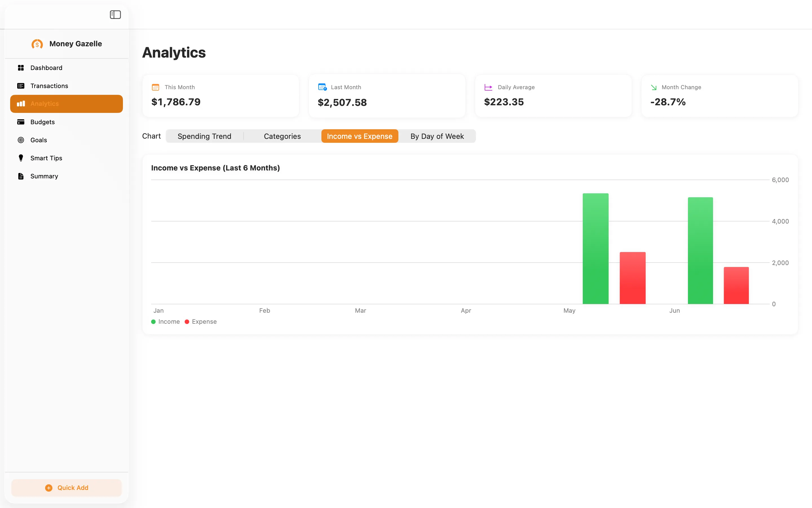The width and height of the screenshot is (812, 508).
Task: Click the Goals target icon
Action: 21,140
